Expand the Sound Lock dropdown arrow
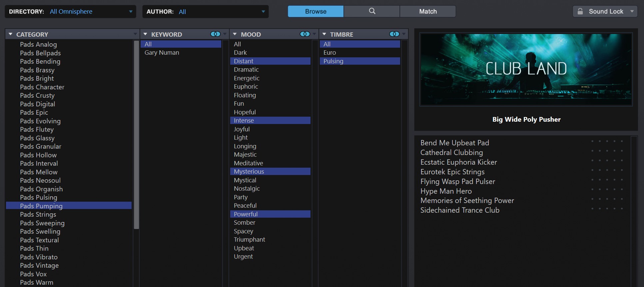Image resolution: width=644 pixels, height=287 pixels. (632, 11)
